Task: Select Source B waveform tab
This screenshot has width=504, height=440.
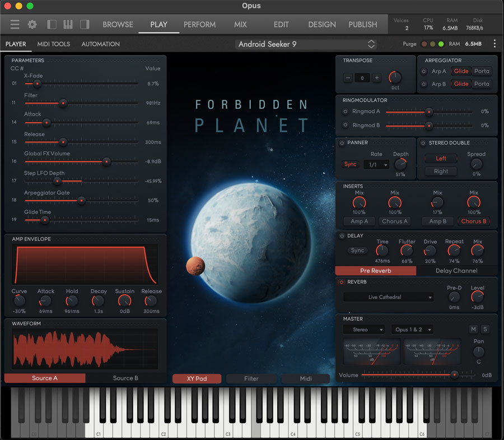Action: [125, 378]
